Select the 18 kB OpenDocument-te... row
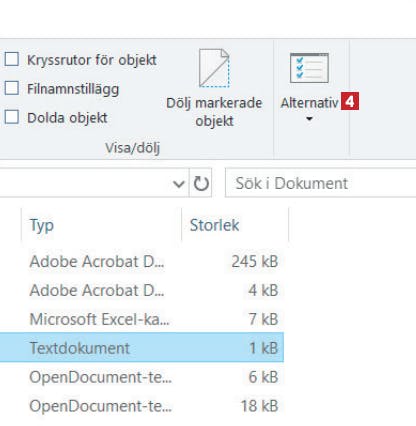Screen dimensions: 416x426 coord(142,406)
